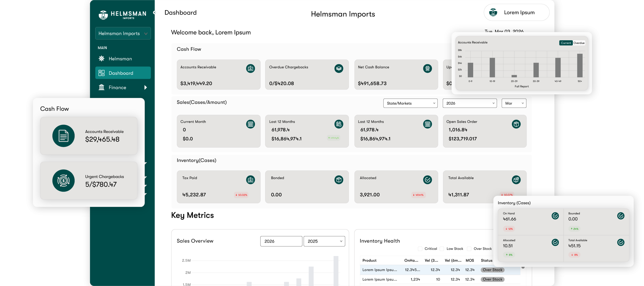
Task: Check the Low Stock filter
Action: click(442, 249)
